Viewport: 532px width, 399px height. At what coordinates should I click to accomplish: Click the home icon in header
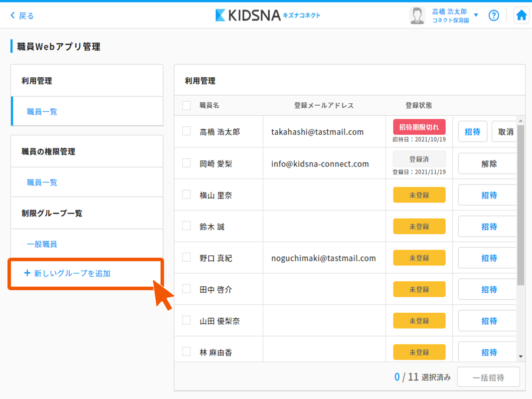pyautogui.click(x=521, y=15)
